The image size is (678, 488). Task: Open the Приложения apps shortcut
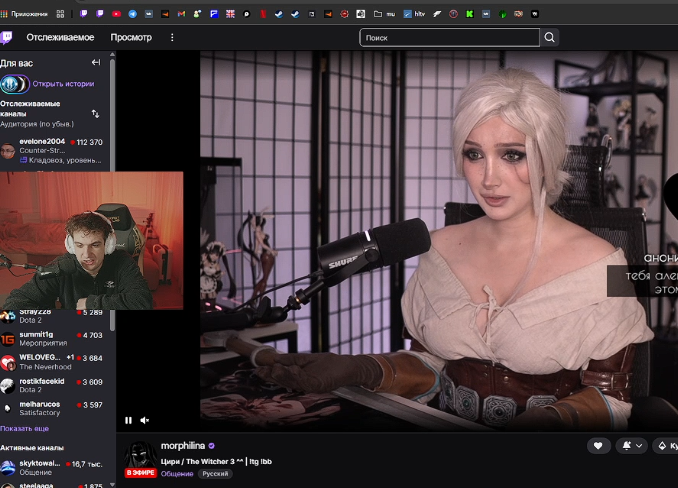click(x=24, y=14)
